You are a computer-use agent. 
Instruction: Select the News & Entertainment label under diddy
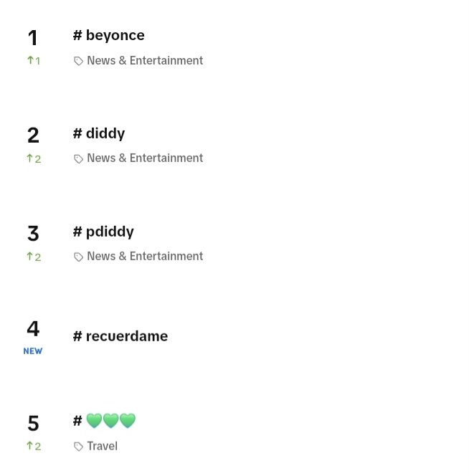point(145,158)
